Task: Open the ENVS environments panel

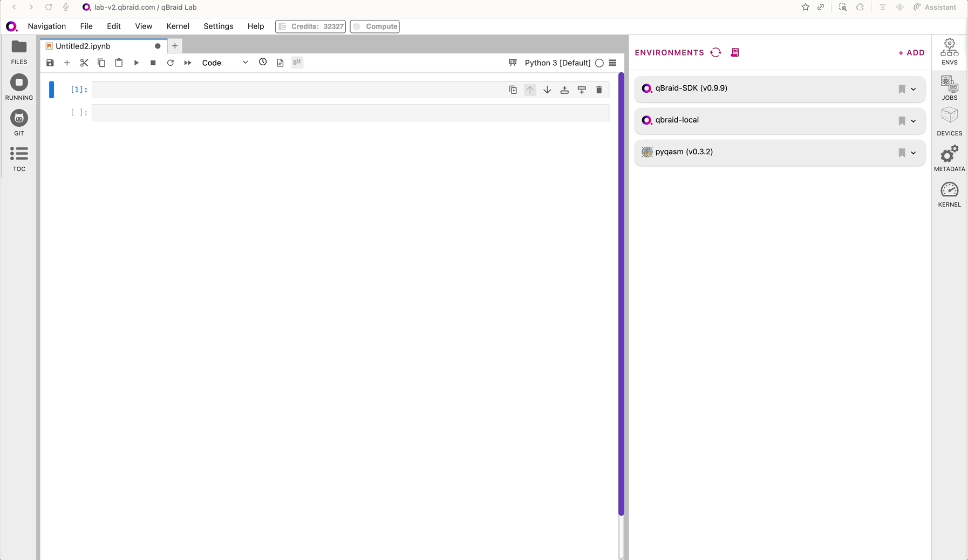Action: click(949, 52)
